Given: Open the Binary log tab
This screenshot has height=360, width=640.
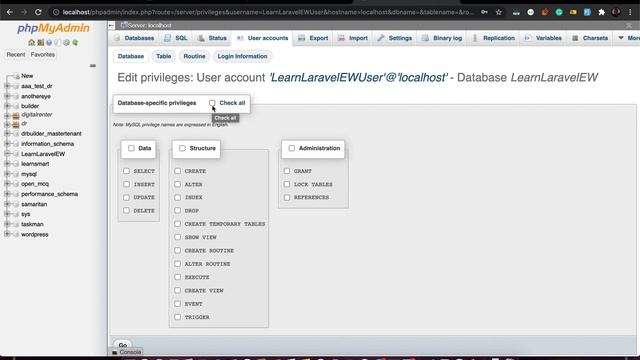Looking at the screenshot, I should pos(442,38).
